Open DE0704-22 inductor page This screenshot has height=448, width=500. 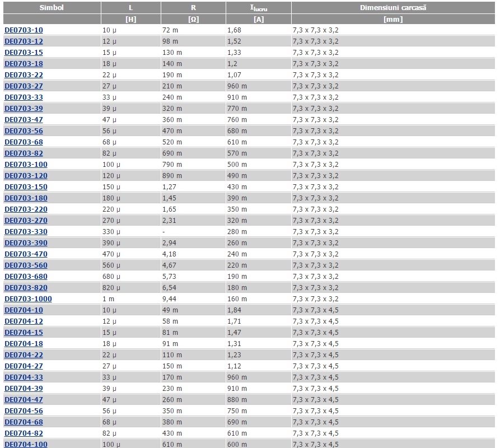(x=24, y=355)
